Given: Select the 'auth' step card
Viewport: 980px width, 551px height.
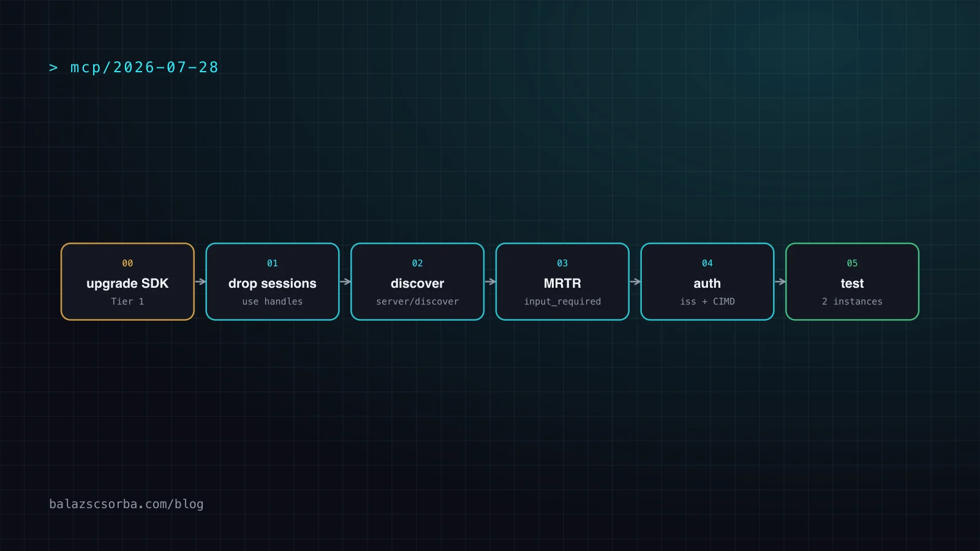Looking at the screenshot, I should click(707, 282).
